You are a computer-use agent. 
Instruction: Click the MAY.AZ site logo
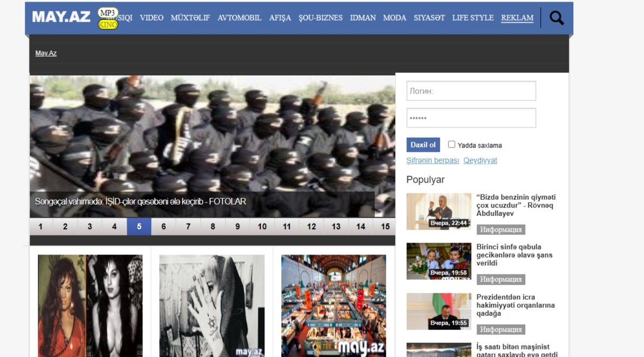pyautogui.click(x=61, y=17)
